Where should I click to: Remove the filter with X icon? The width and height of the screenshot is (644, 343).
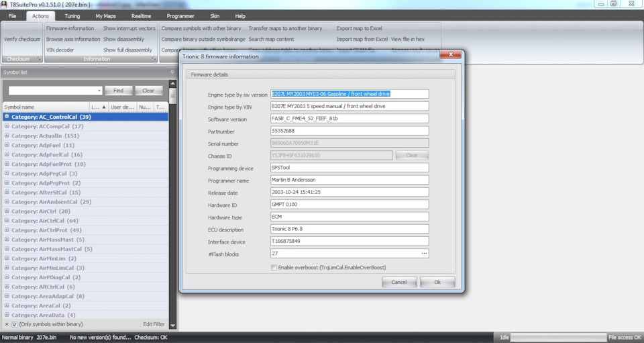pos(6,324)
